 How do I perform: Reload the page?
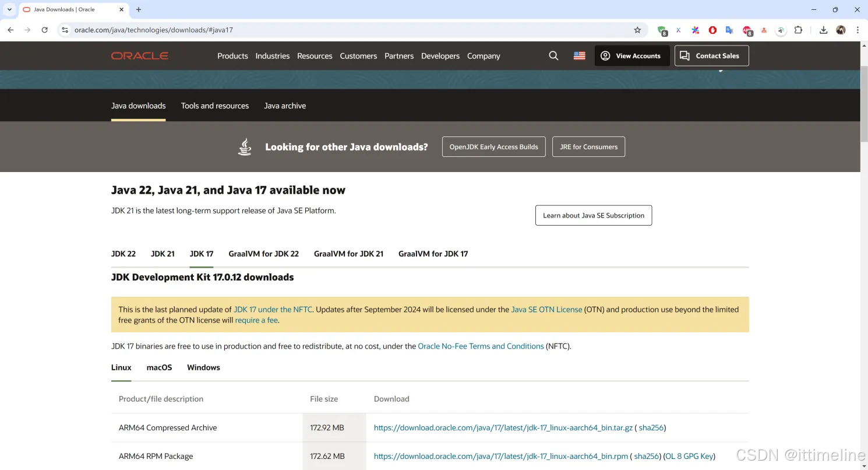click(x=44, y=30)
